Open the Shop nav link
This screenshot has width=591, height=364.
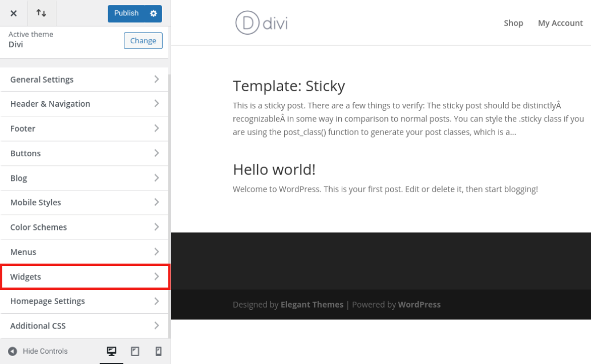pos(513,23)
